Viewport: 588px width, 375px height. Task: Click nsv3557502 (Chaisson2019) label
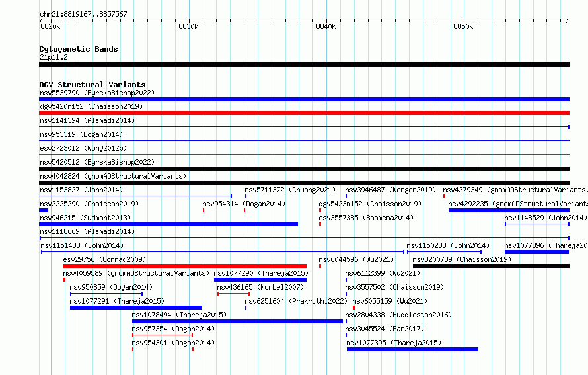click(394, 287)
